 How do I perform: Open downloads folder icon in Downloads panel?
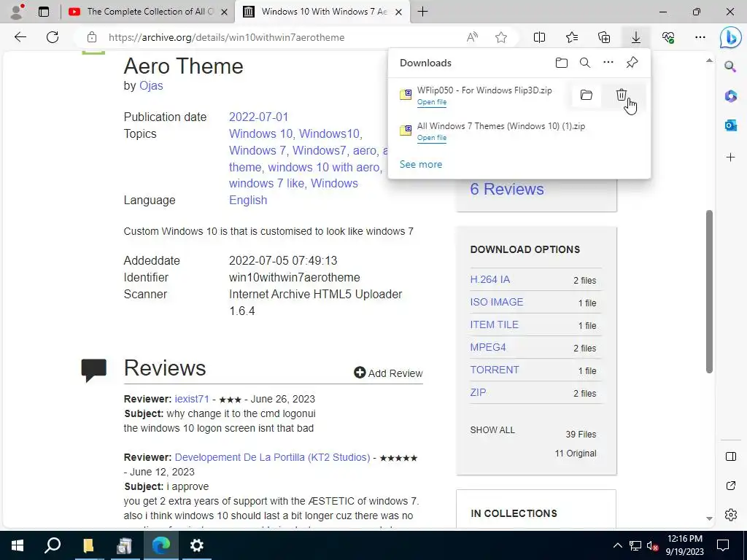562,63
